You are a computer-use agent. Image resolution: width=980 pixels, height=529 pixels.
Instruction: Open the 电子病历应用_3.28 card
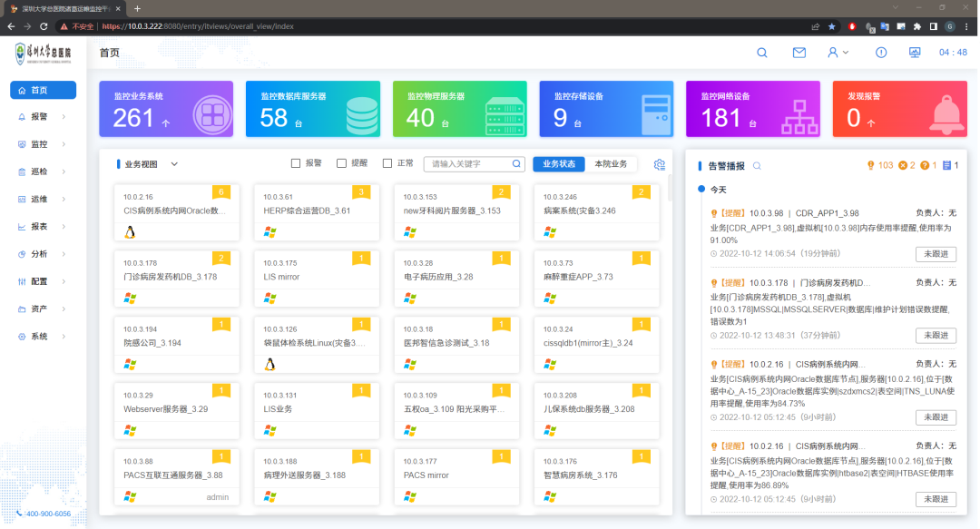(456, 279)
